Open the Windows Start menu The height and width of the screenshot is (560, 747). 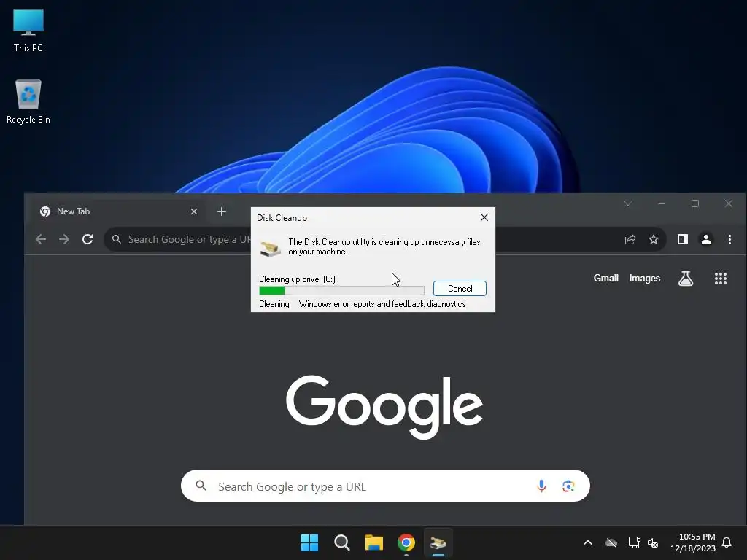tap(309, 542)
